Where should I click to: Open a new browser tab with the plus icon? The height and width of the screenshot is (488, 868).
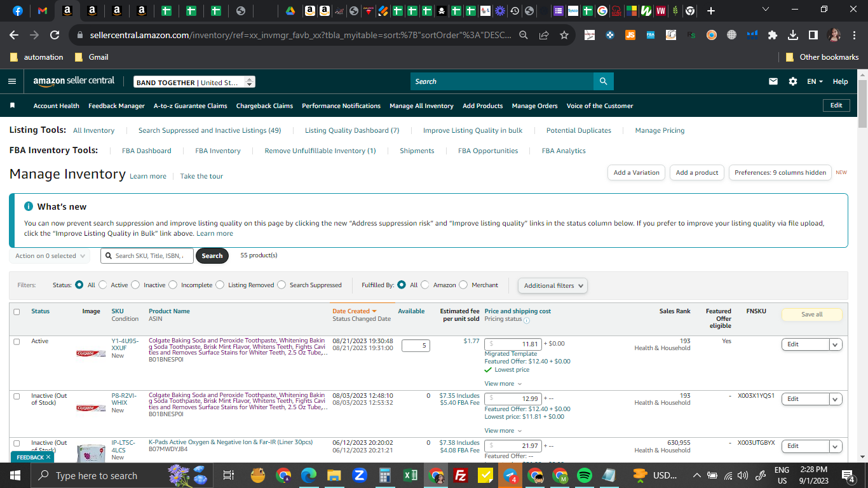tap(710, 11)
